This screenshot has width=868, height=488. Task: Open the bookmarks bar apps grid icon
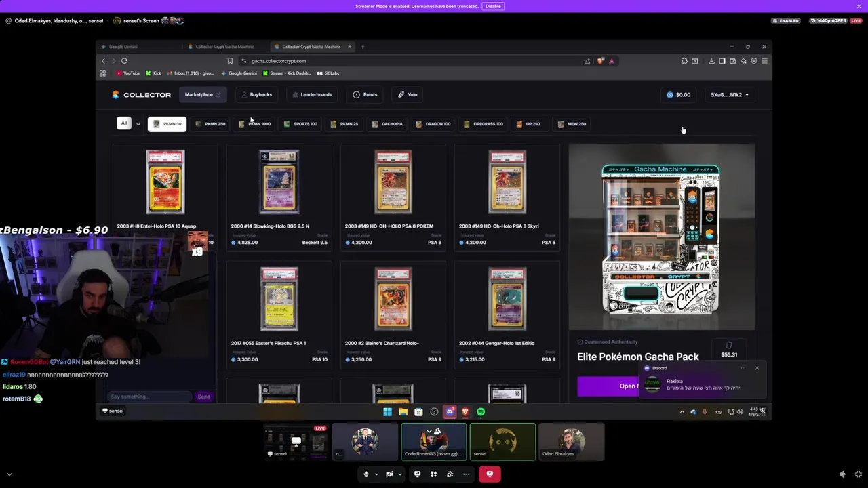tap(103, 73)
